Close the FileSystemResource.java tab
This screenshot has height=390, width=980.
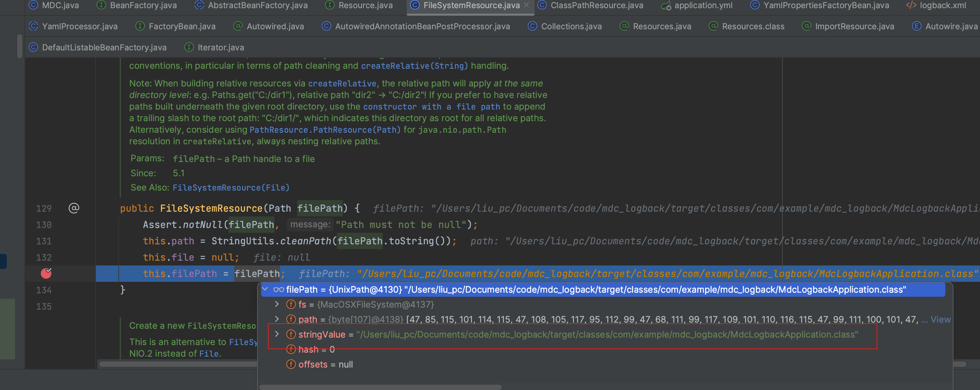tap(526, 5)
